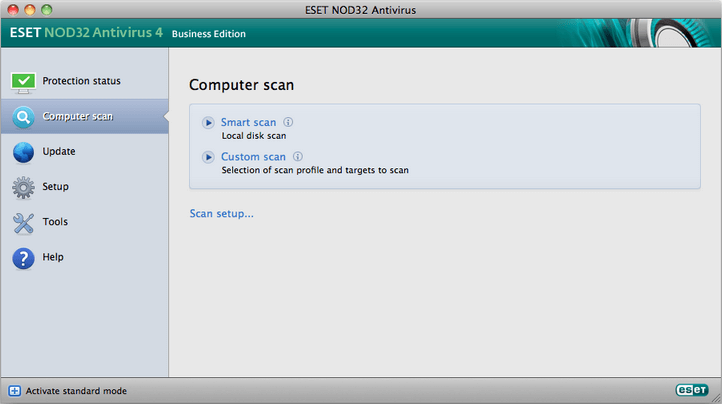Zoom window with the green button
This screenshot has height=404, width=722.
[x=47, y=10]
